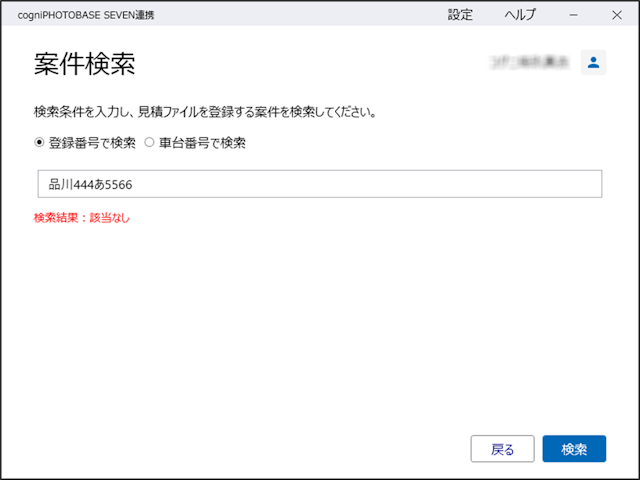The image size is (640, 480).
Task: Click the user account profile icon
Action: [x=593, y=62]
